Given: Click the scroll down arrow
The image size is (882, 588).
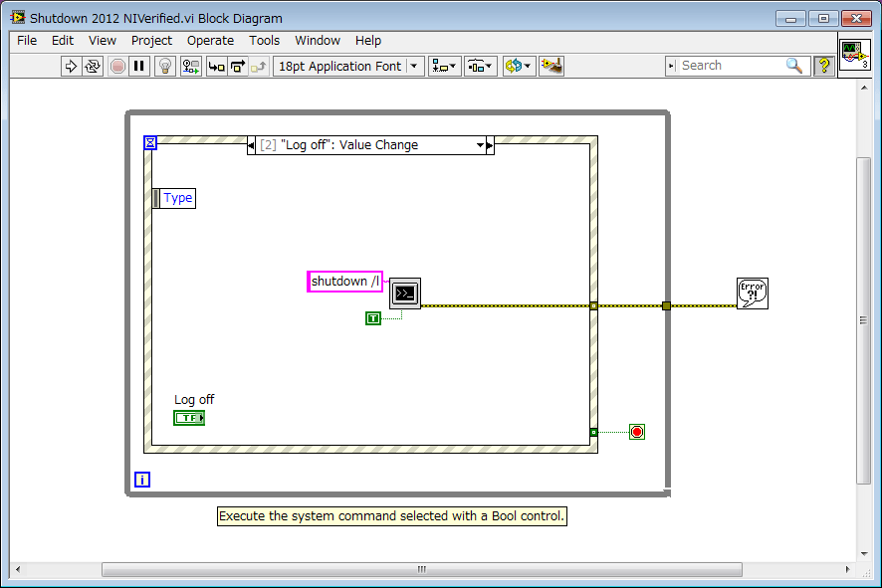Looking at the screenshot, I should click(864, 554).
